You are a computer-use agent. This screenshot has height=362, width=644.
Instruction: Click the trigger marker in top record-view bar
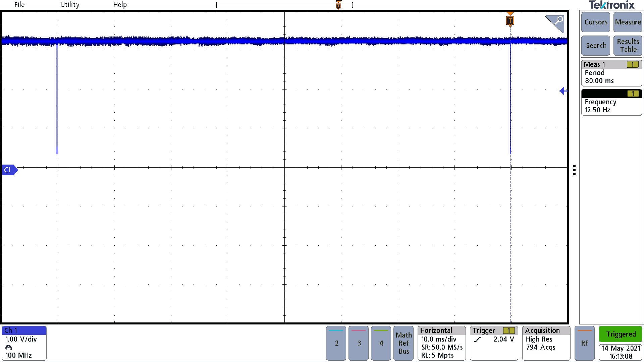[338, 5]
